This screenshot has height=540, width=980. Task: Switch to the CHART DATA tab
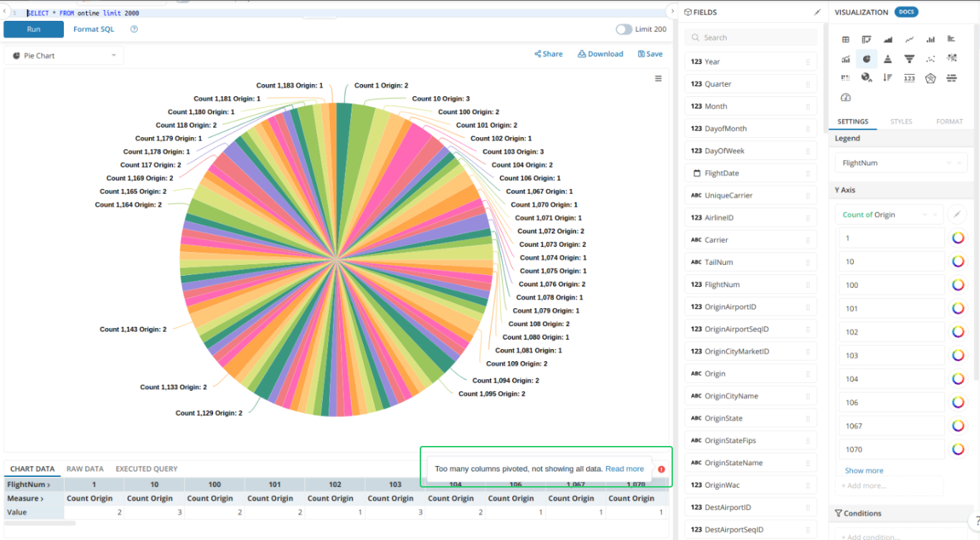point(32,469)
